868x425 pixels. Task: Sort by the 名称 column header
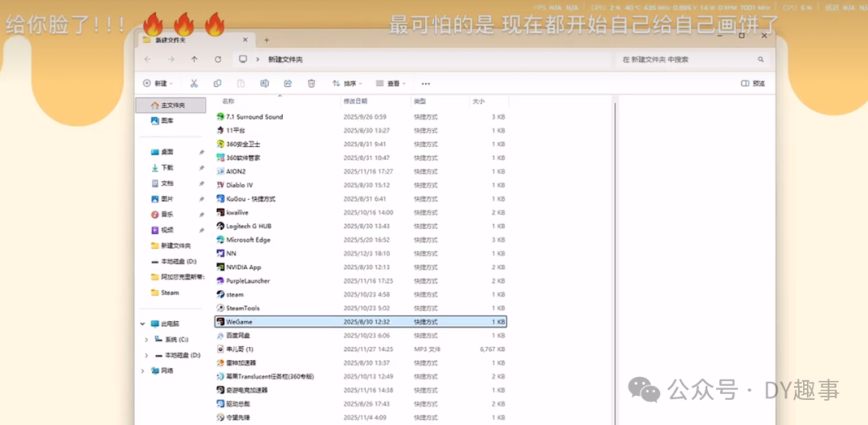(x=228, y=101)
